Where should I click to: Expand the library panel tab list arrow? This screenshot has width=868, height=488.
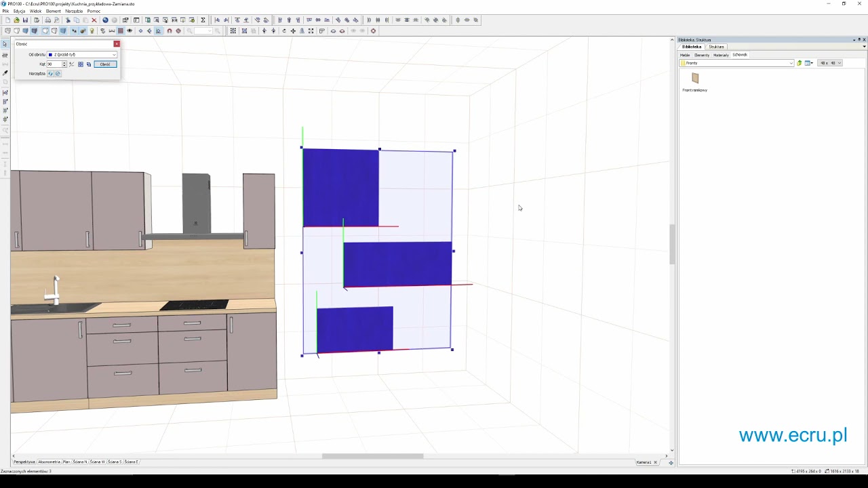[x=864, y=47]
